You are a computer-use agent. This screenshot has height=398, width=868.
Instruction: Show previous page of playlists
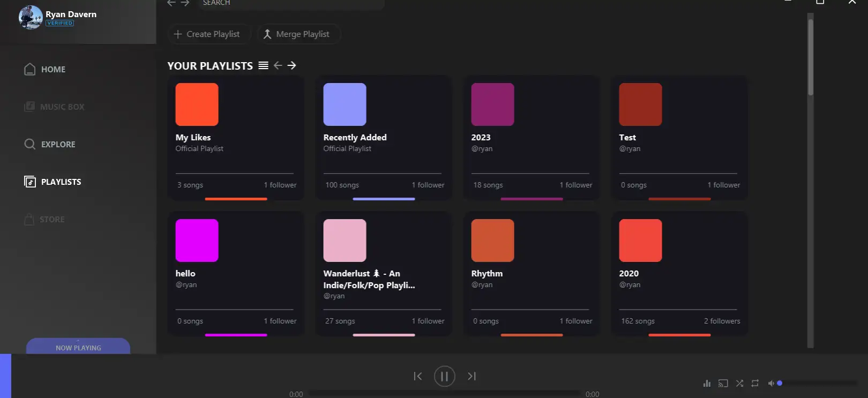click(278, 65)
